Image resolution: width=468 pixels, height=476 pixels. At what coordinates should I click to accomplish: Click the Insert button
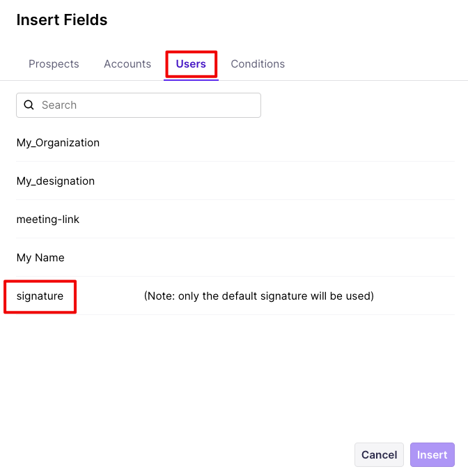432,455
